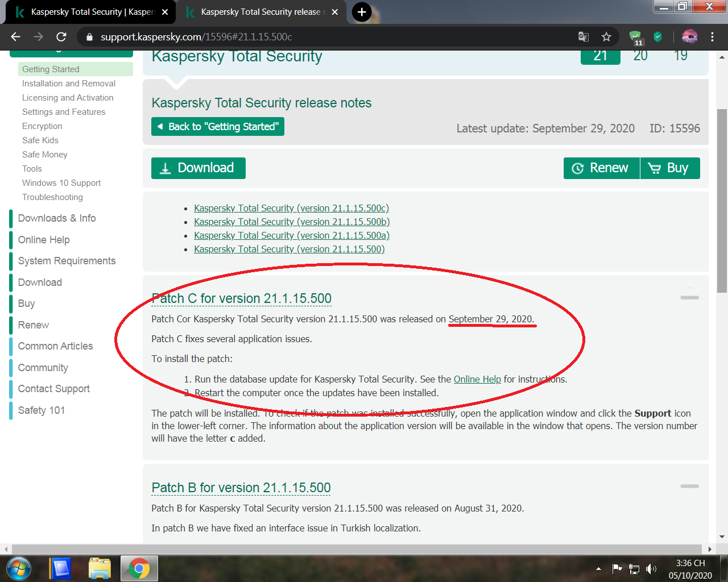Close the Kaspersky Total Security release tab

pos(334,12)
